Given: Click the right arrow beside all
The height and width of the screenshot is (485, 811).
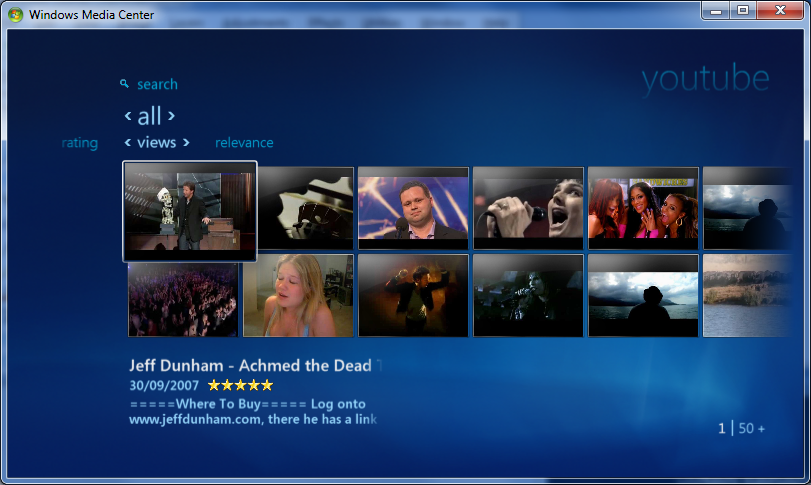Looking at the screenshot, I should 171,116.
